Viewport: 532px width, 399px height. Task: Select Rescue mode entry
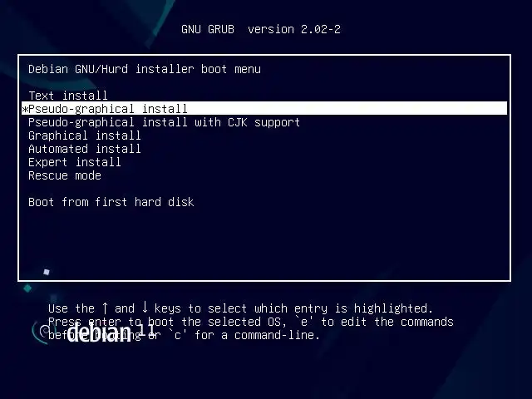(x=65, y=175)
